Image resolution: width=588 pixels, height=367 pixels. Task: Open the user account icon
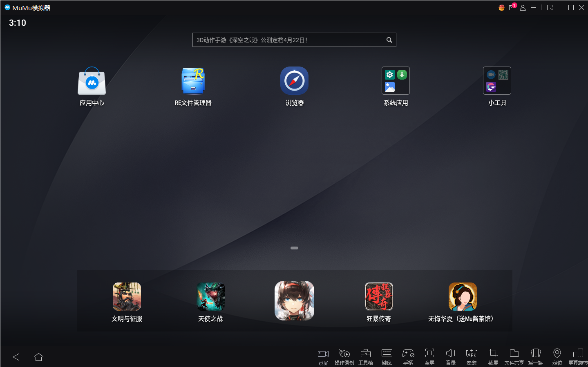[x=523, y=8]
